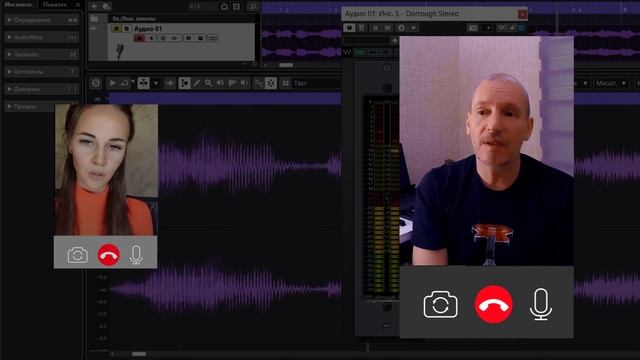This screenshot has width=640, height=360.
Task: Toggle auto-scroll in editor toolbar
Action: (x=143, y=83)
